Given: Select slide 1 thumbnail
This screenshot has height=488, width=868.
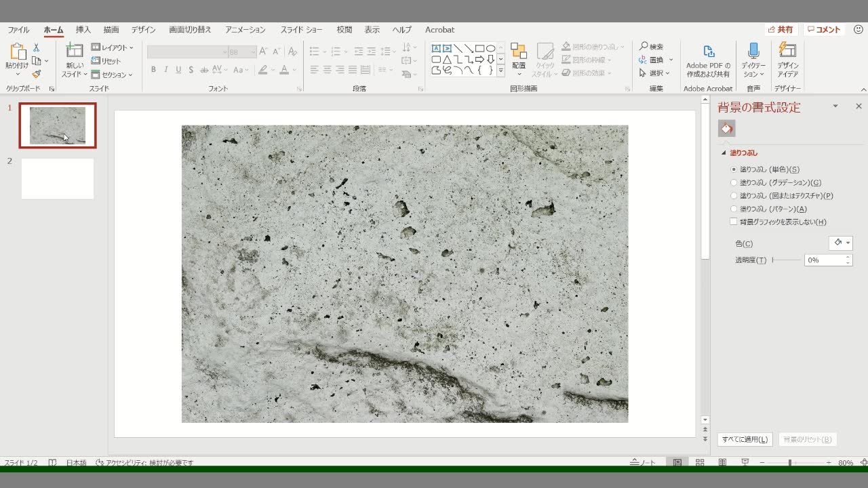Looking at the screenshot, I should tap(58, 125).
